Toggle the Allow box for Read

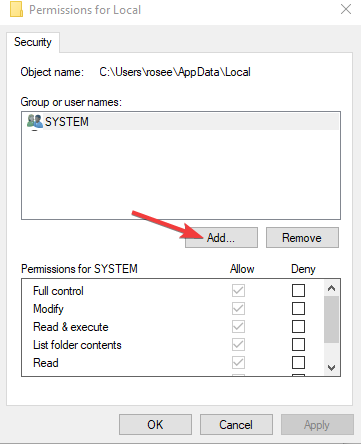click(x=238, y=362)
